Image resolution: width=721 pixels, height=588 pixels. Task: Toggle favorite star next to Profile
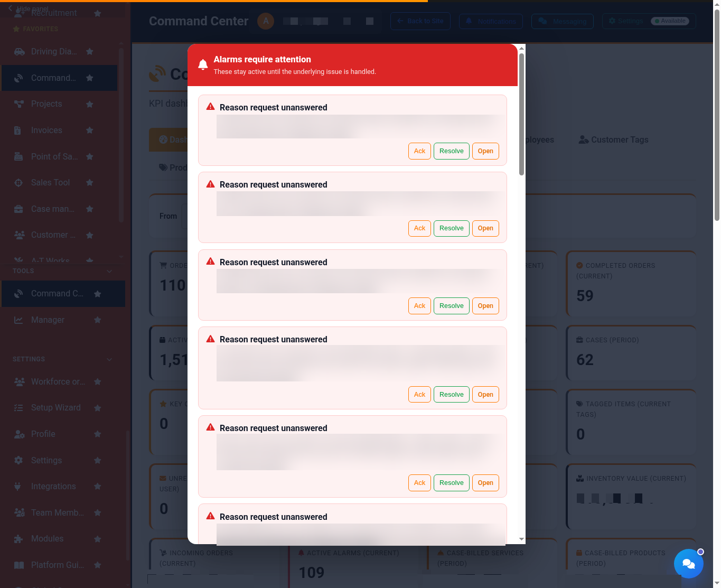click(x=98, y=434)
